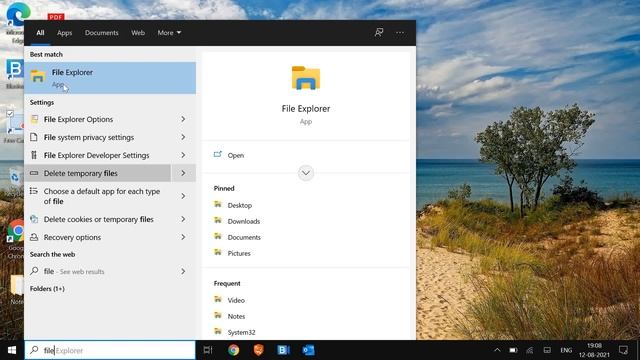This screenshot has height=360, width=640.
Task: Open frequent Notes folder icon
Action: [x=218, y=315]
